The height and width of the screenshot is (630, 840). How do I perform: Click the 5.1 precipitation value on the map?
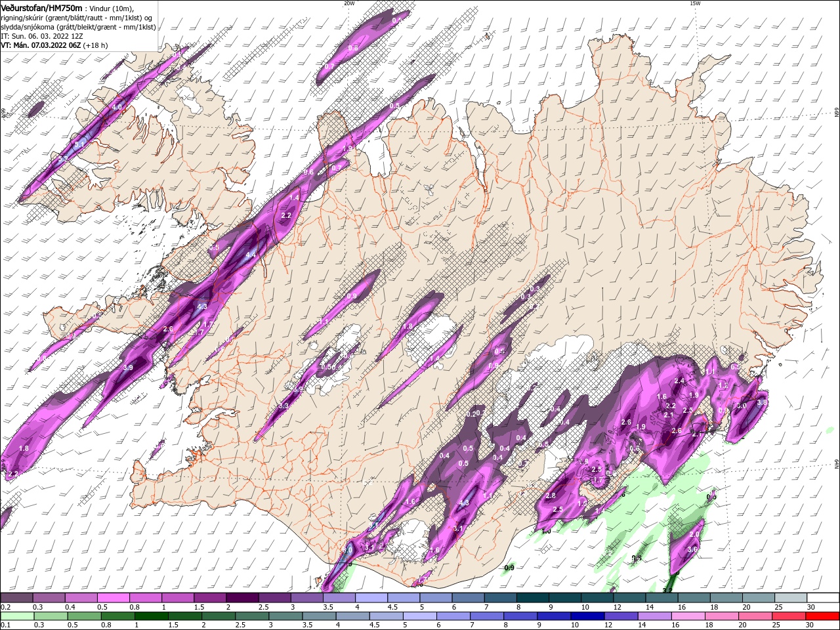click(81, 144)
